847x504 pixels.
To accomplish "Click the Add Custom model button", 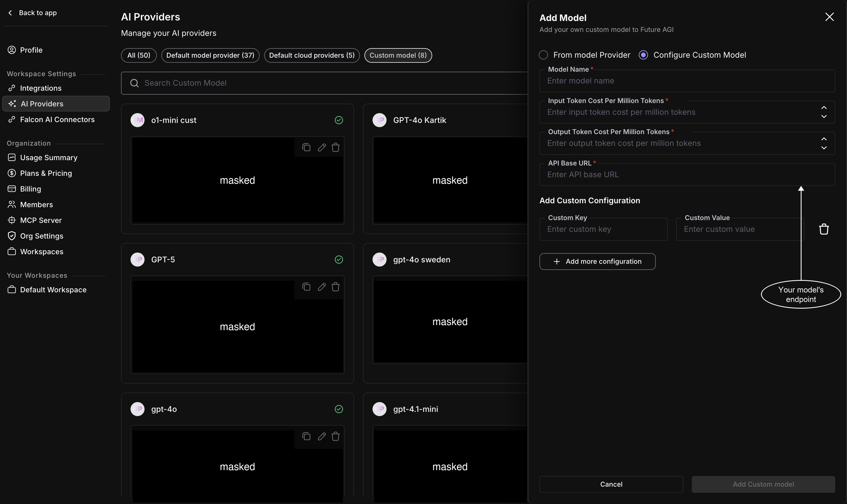I will coord(763,484).
